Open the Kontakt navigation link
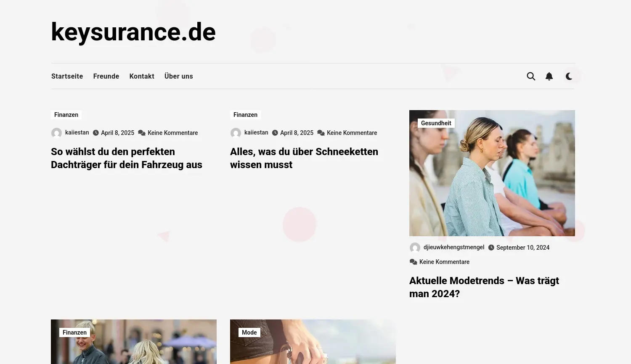 [x=142, y=76]
